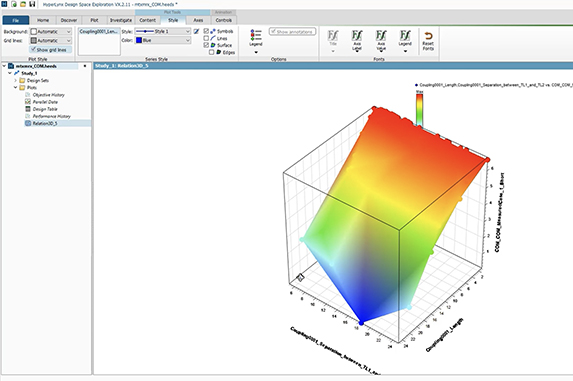The image size is (573, 381).
Task: Click the Parallel Data plot icon
Action: 28,102
